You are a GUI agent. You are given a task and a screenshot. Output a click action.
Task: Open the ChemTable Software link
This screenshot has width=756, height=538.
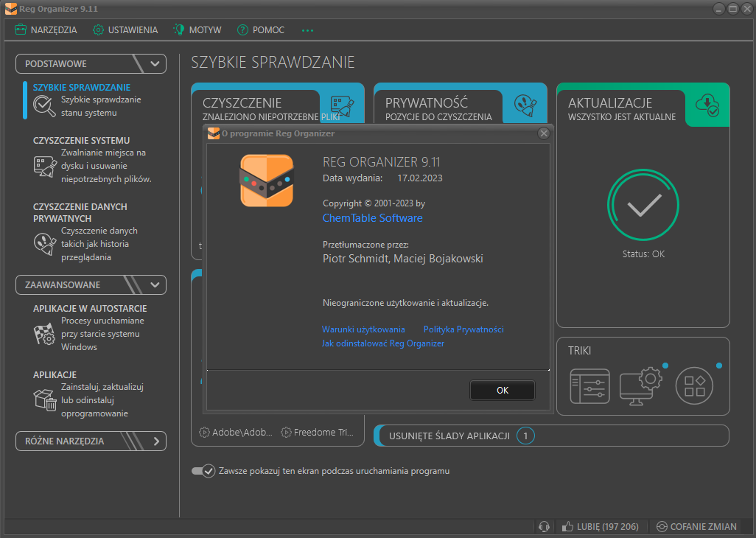[x=373, y=218]
